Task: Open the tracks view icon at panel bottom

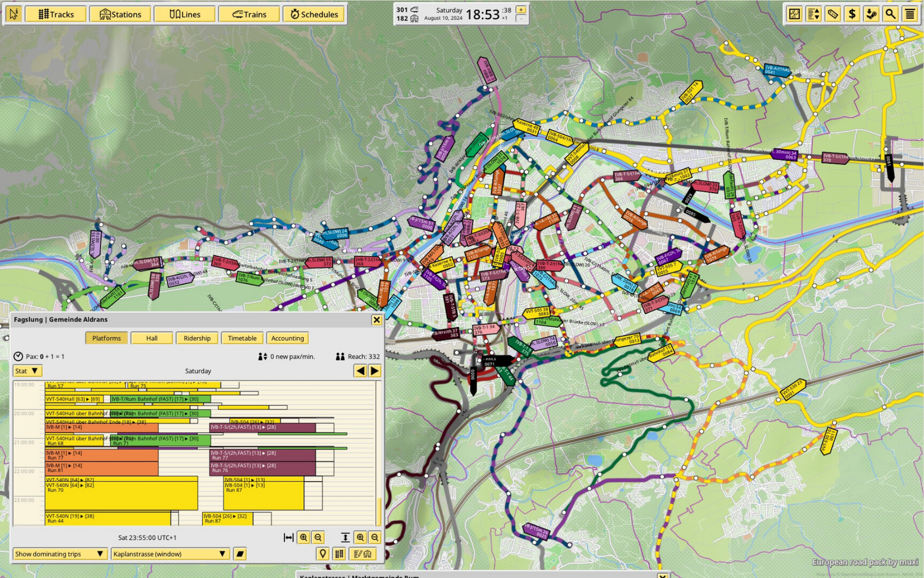Action: pyautogui.click(x=340, y=553)
